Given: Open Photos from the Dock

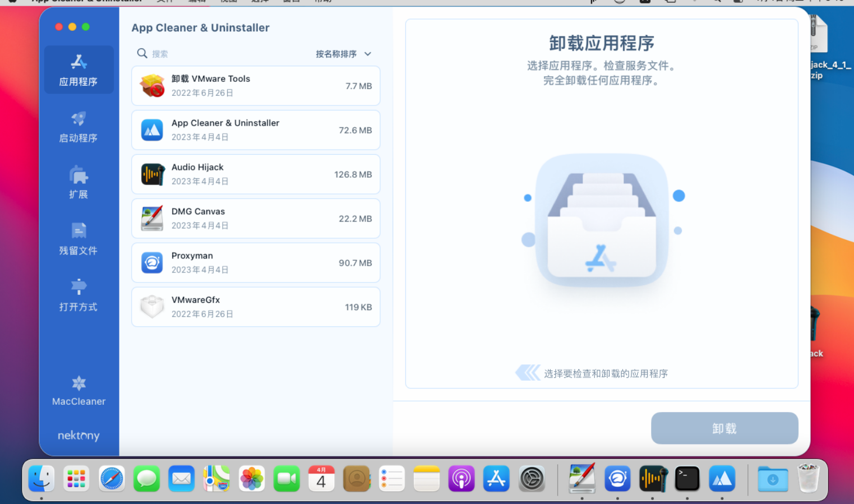Looking at the screenshot, I should 252,479.
